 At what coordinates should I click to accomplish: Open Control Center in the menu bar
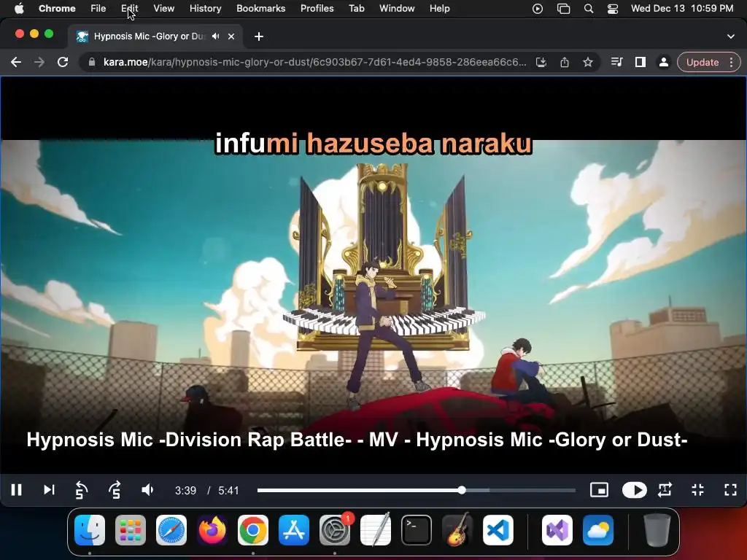click(613, 9)
